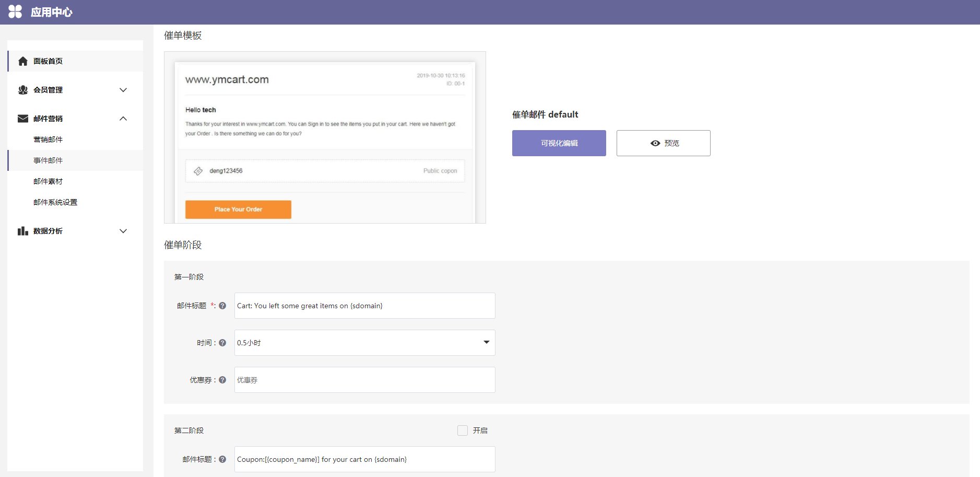980x477 pixels.
Task: Click the 优惠券 coupon input field
Action: pyautogui.click(x=364, y=380)
